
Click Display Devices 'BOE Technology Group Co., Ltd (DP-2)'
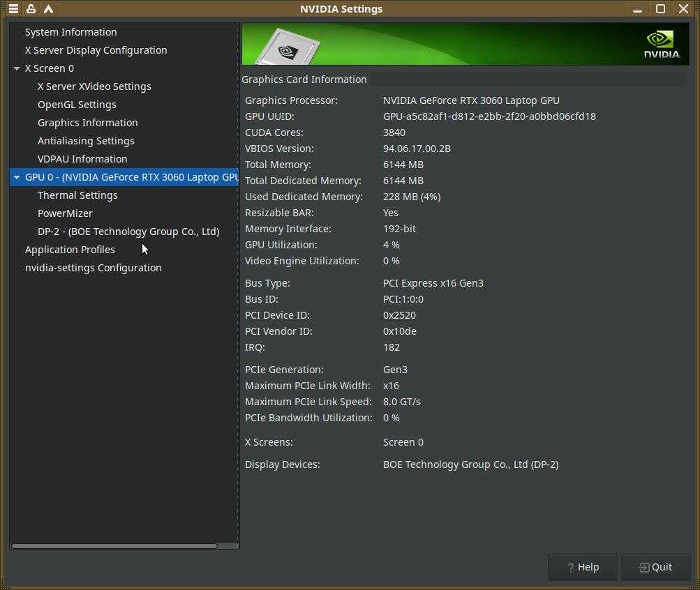[x=470, y=464]
